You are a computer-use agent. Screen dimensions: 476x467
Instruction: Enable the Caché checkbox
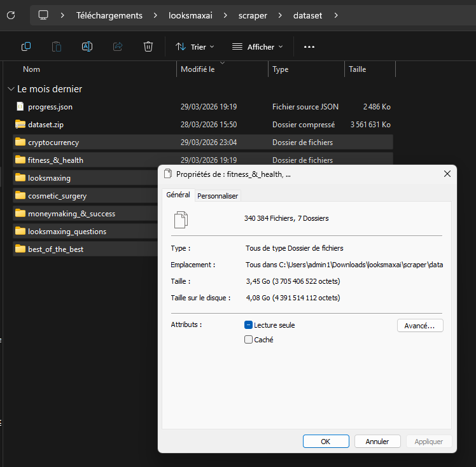click(249, 340)
